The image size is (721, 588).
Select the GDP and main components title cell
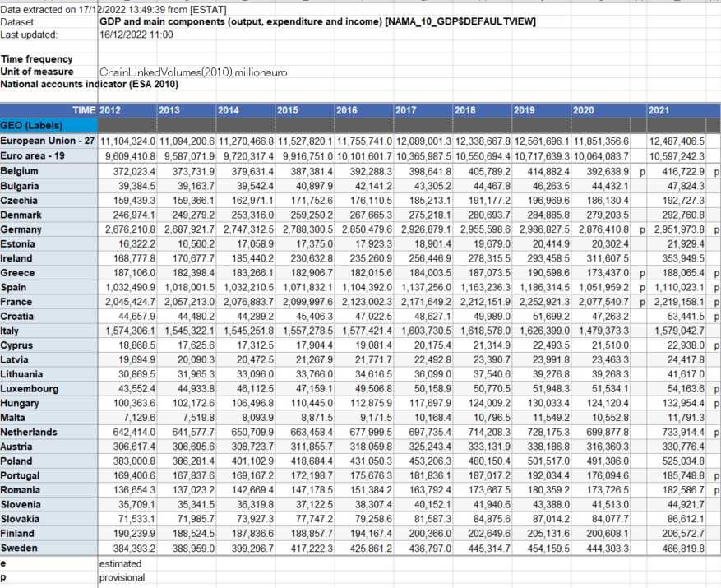[x=317, y=21]
